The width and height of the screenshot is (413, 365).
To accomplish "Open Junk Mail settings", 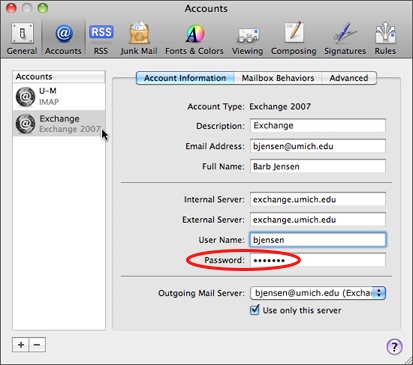I will point(139,39).
